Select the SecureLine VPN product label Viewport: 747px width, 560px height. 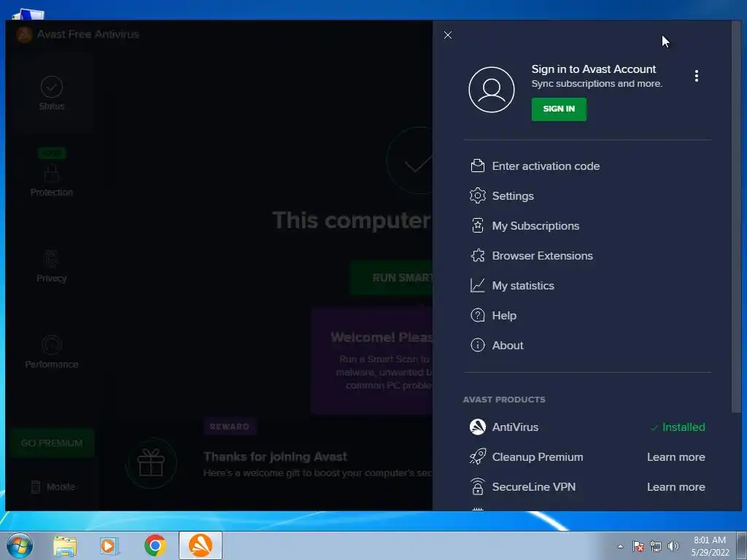[x=533, y=487]
